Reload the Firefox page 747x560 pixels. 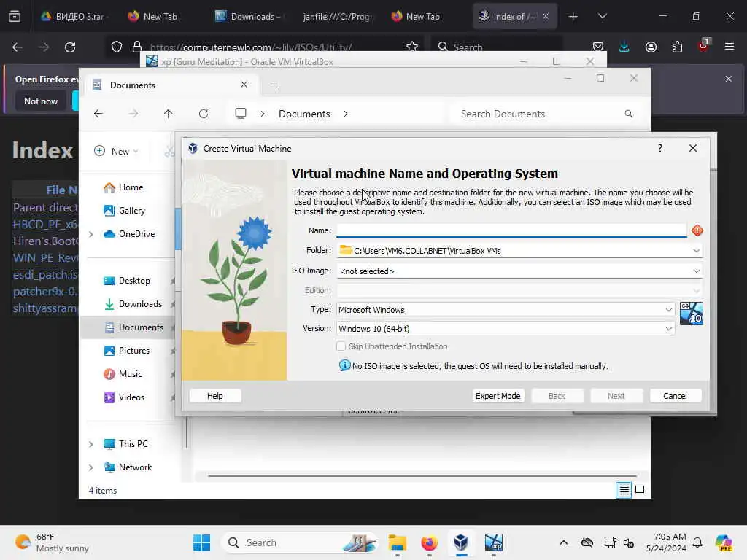pos(70,47)
